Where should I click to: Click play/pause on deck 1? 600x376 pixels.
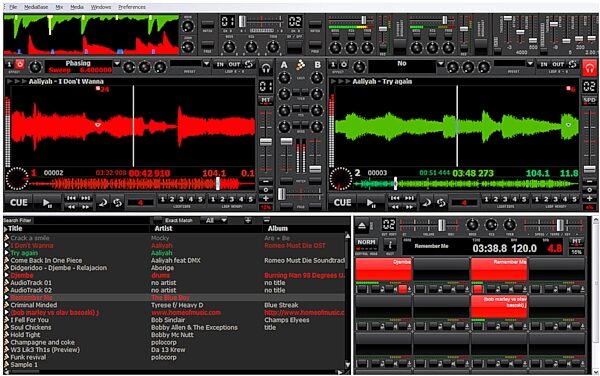[x=47, y=202]
